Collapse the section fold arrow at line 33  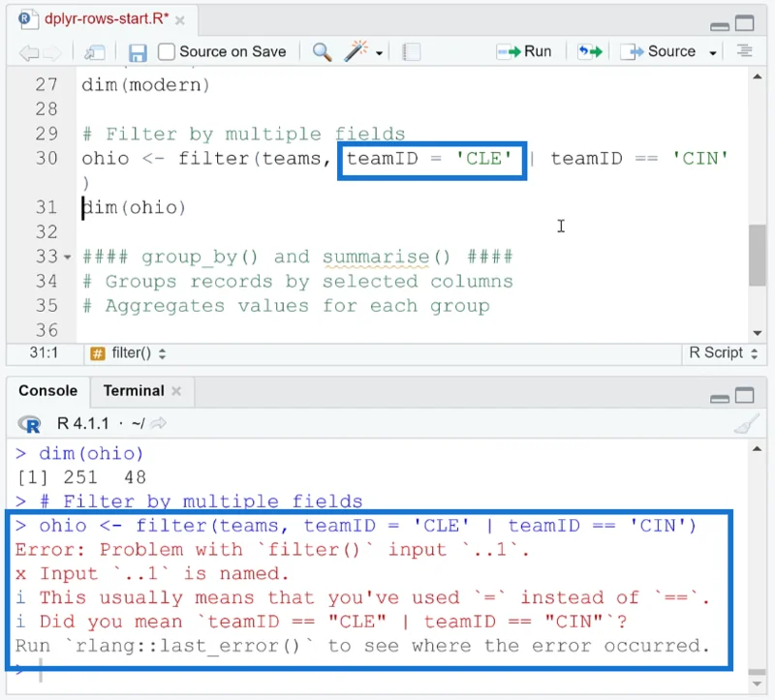(x=67, y=257)
